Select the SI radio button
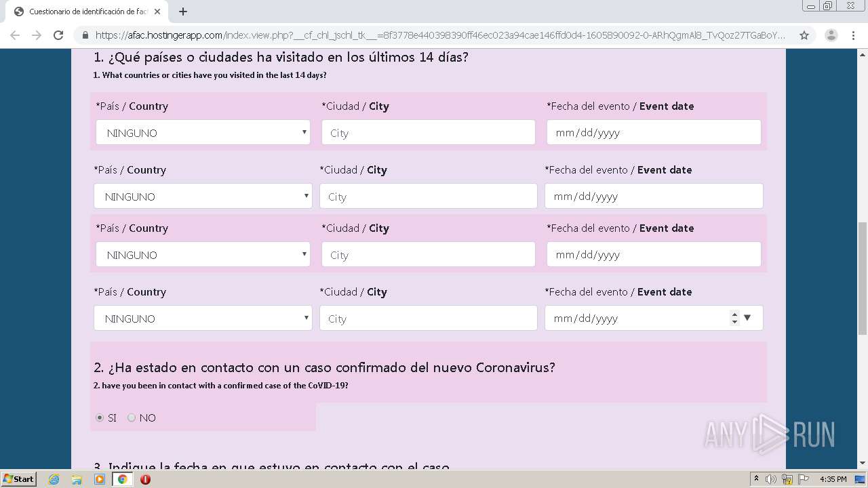The width and height of the screenshot is (868, 488). tap(100, 418)
